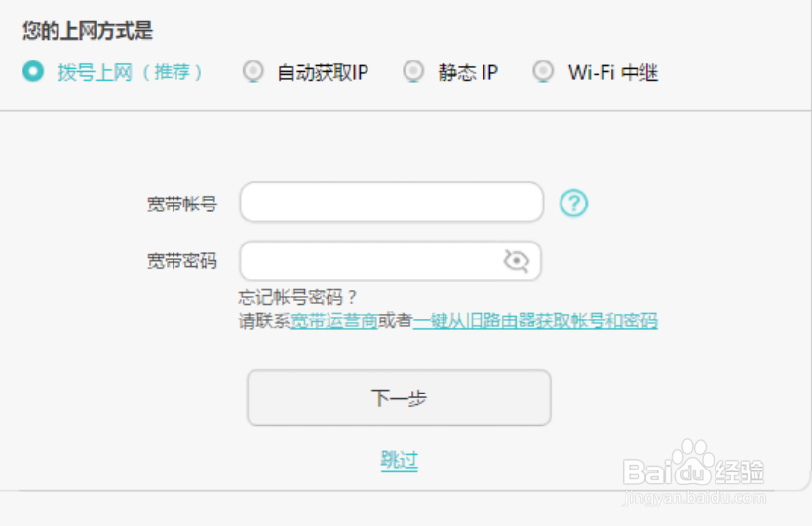This screenshot has height=526, width=812.
Task: Toggle password visibility with the eye icon
Action: [x=517, y=260]
